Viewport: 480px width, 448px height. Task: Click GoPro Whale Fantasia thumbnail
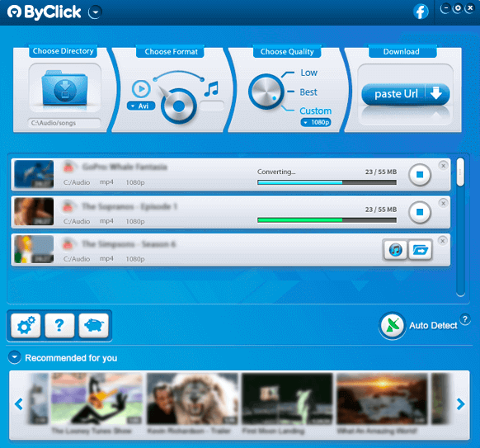(x=34, y=174)
